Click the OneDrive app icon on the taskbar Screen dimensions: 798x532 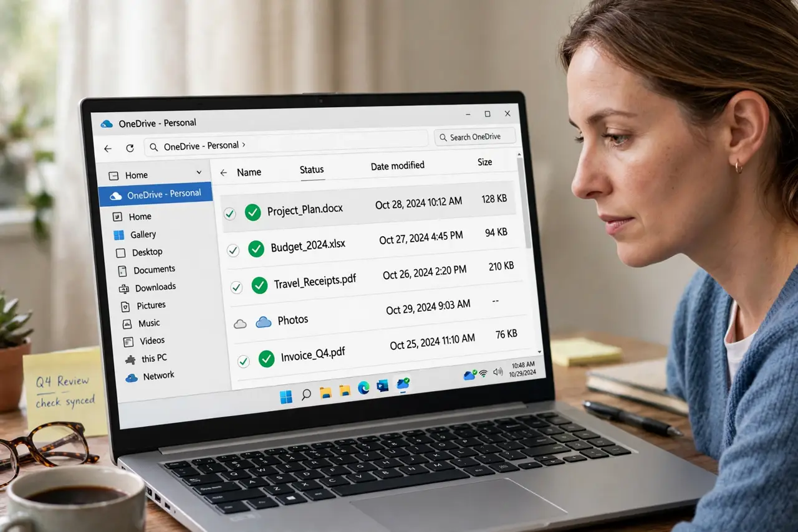point(403,384)
